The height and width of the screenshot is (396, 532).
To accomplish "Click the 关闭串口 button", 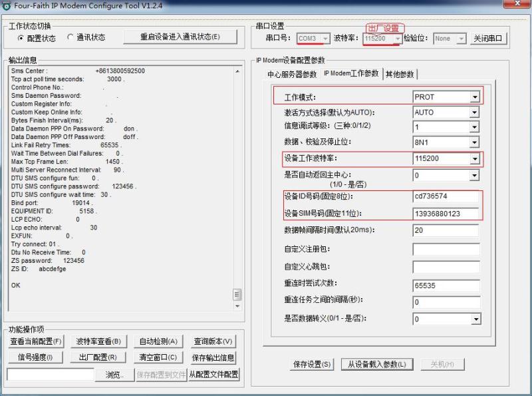I will tap(488, 39).
